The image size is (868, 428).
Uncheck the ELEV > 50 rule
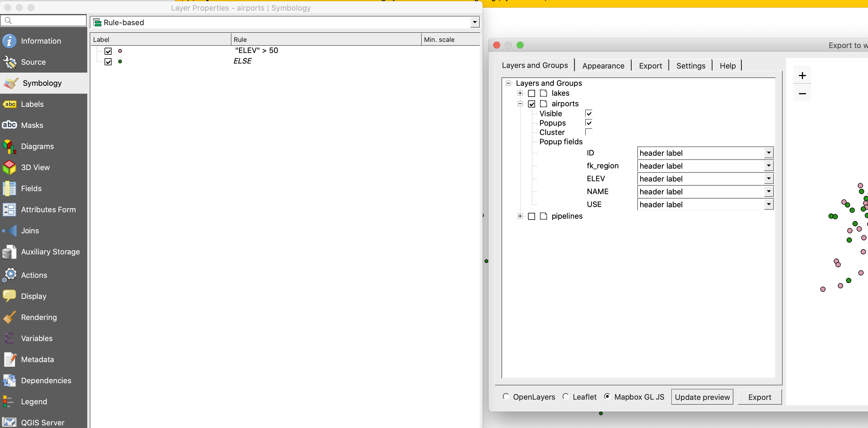[108, 51]
